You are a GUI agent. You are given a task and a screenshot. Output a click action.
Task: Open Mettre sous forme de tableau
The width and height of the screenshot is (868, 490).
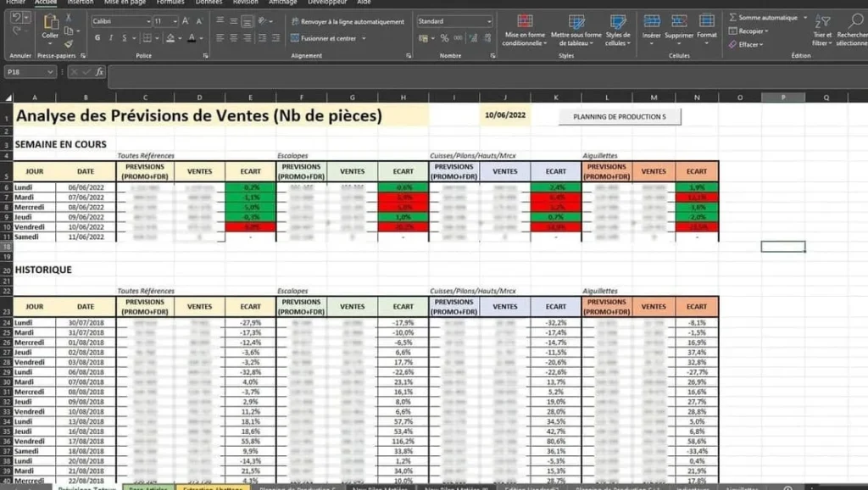(576, 30)
